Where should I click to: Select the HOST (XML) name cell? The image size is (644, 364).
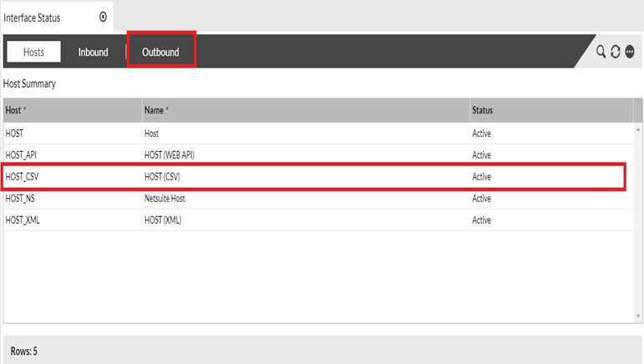[x=163, y=220]
